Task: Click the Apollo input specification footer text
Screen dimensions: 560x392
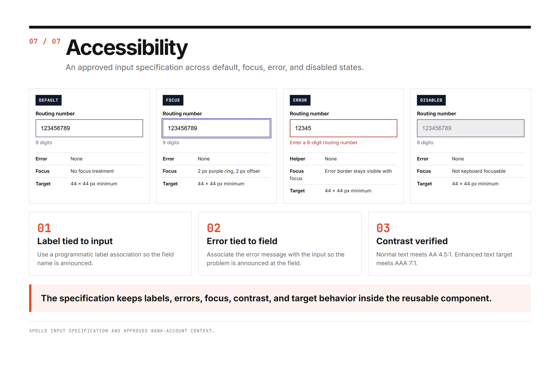Action: tap(122, 331)
